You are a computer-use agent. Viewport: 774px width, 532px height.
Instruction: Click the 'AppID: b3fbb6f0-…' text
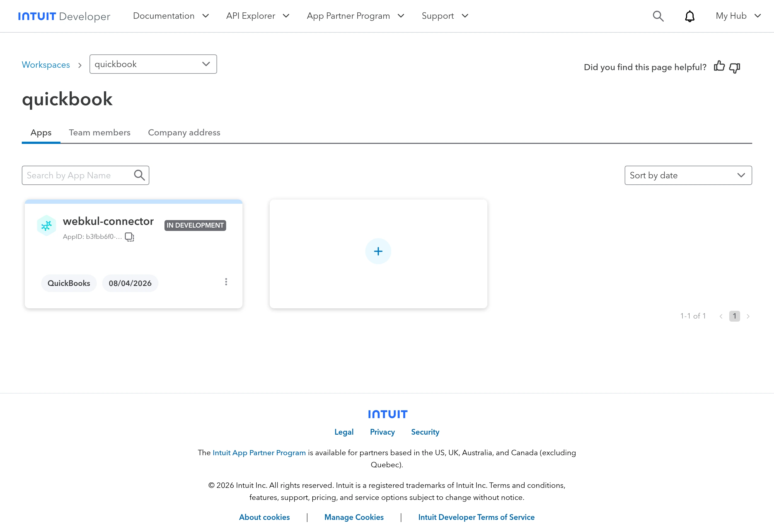click(92, 237)
